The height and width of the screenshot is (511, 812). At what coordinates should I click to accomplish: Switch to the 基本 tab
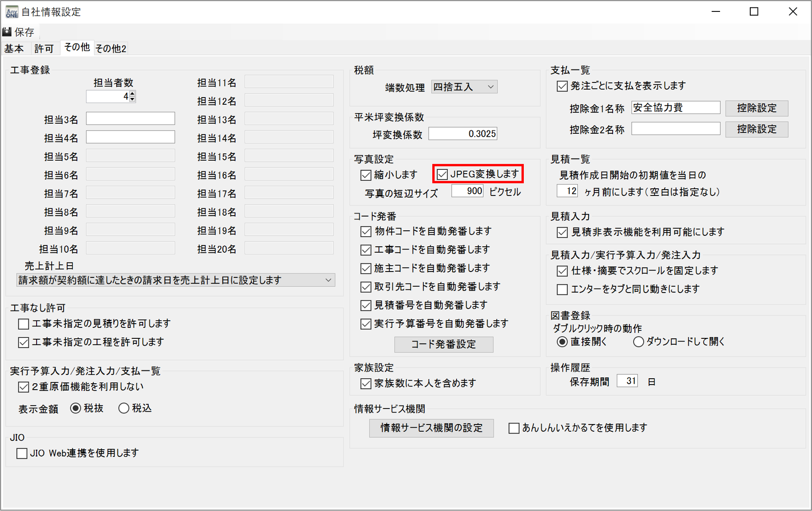tap(14, 49)
